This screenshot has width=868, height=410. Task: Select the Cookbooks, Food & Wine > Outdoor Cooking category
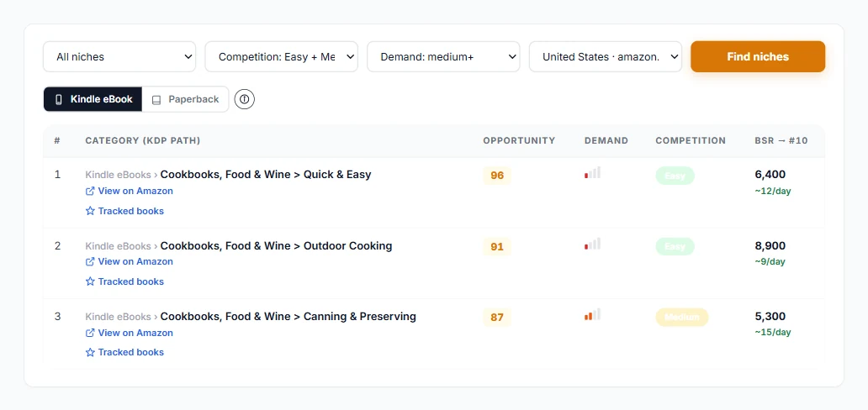(276, 245)
